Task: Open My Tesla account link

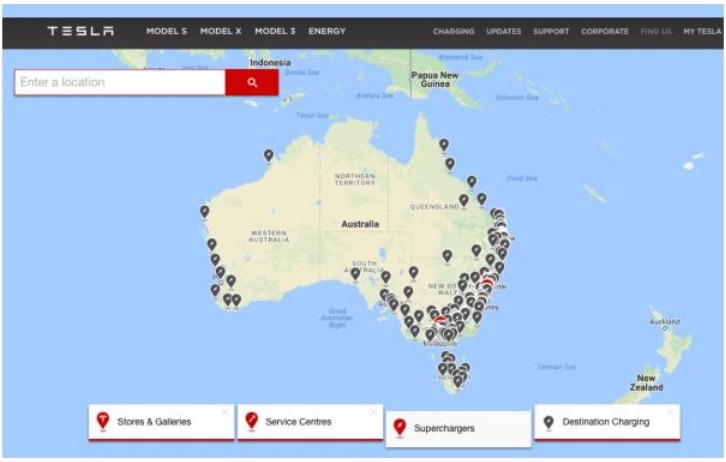Action: 702,31
